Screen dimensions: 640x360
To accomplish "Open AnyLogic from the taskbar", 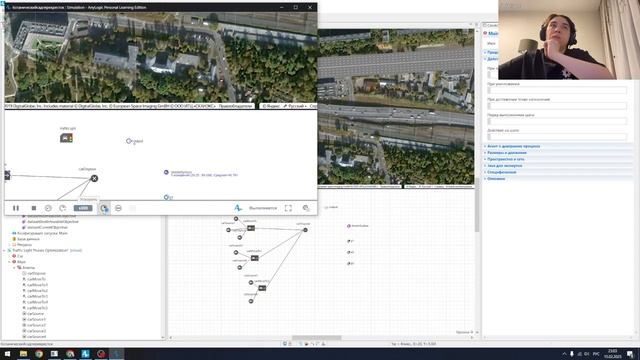I will coord(85,354).
